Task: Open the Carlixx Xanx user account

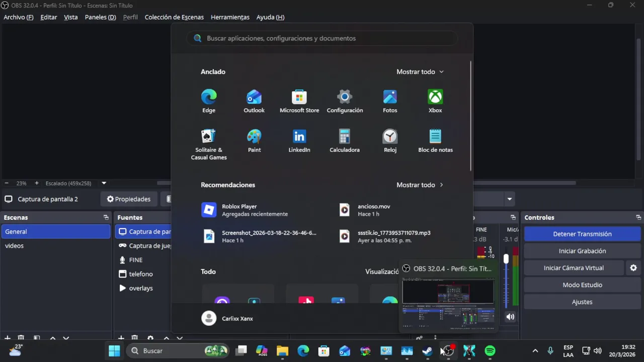Action: (227, 318)
